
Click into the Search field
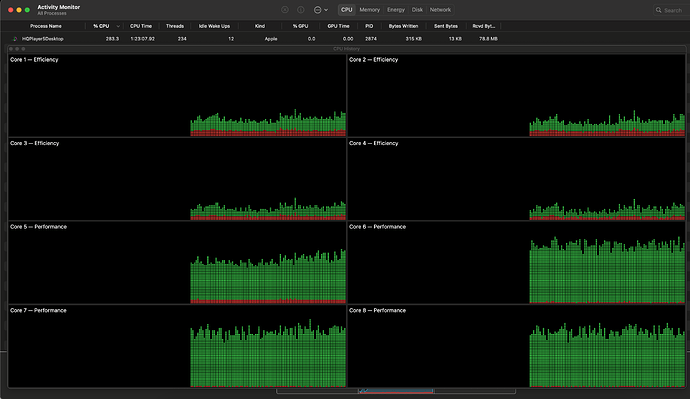pyautogui.click(x=670, y=10)
